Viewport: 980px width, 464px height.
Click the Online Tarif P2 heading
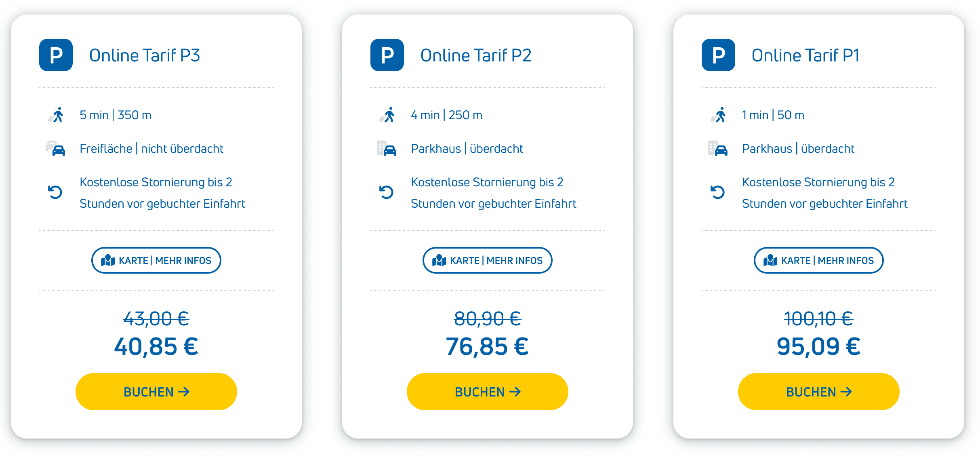(x=476, y=55)
